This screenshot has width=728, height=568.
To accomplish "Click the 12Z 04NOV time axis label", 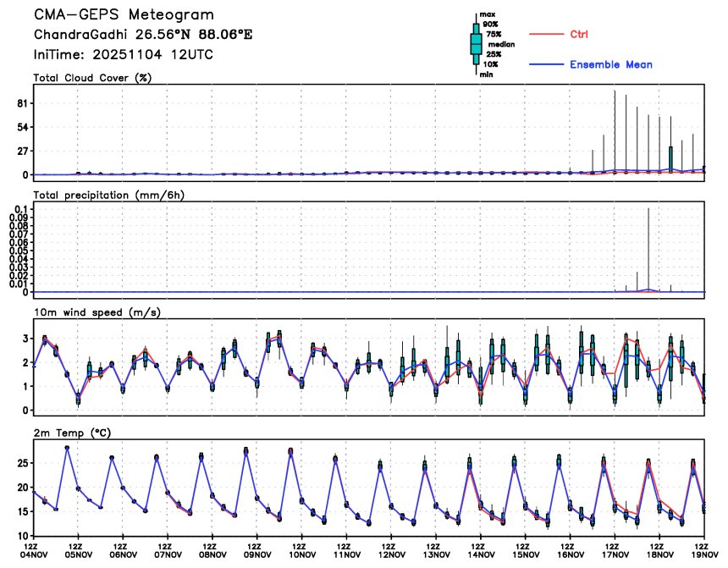I will (x=33, y=551).
